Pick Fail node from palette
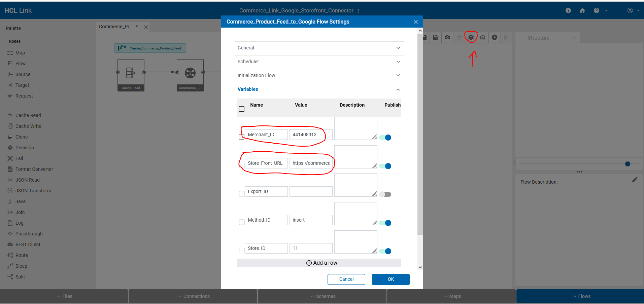The width and height of the screenshot is (644, 304). pyautogui.click(x=15, y=158)
